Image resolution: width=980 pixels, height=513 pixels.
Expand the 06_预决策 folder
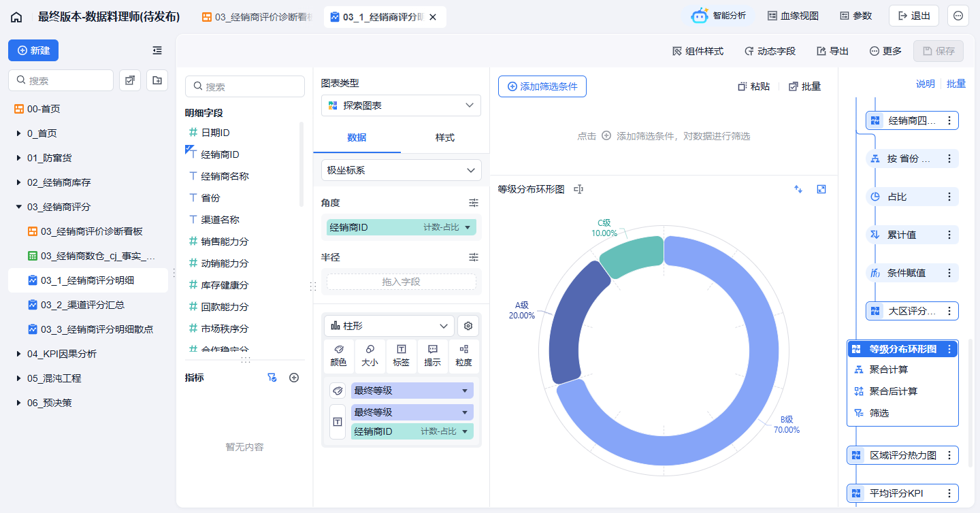pos(19,403)
